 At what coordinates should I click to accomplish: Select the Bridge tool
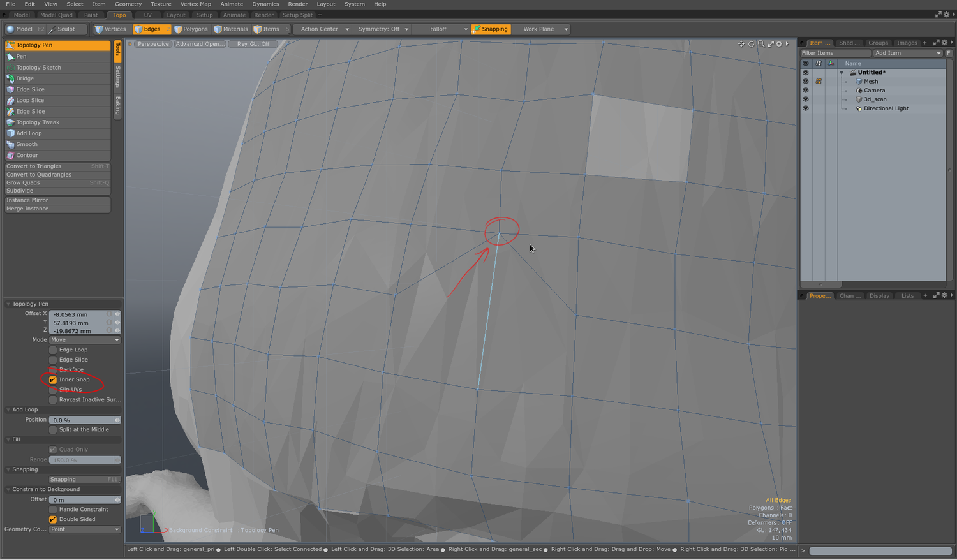coord(24,78)
